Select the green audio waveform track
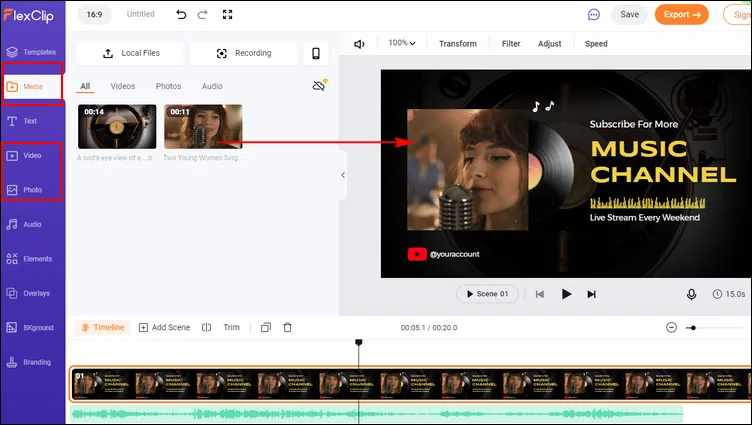752x425 pixels. point(376,414)
